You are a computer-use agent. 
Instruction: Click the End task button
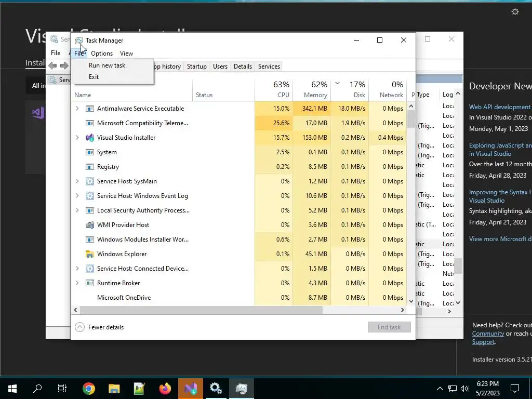tap(389, 327)
